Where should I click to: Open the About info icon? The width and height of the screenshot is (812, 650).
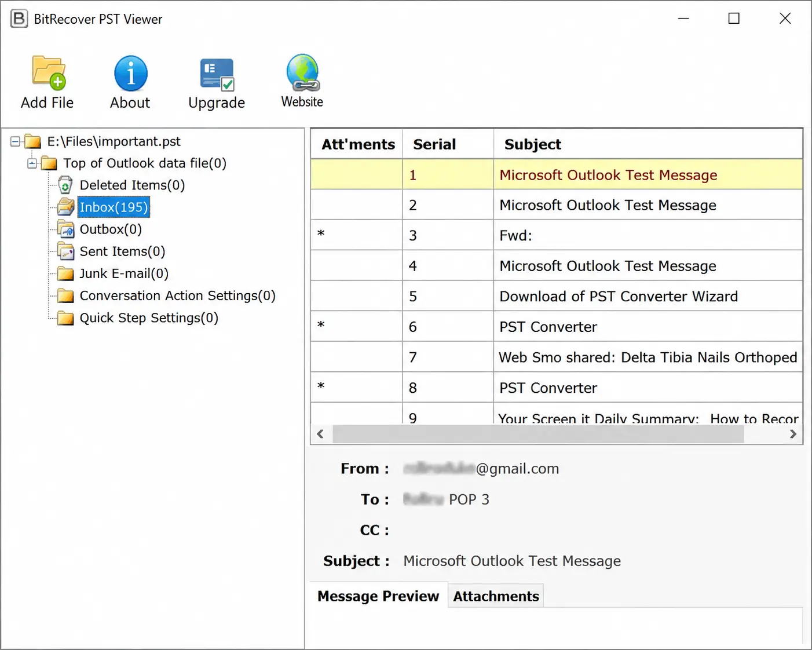[131, 74]
